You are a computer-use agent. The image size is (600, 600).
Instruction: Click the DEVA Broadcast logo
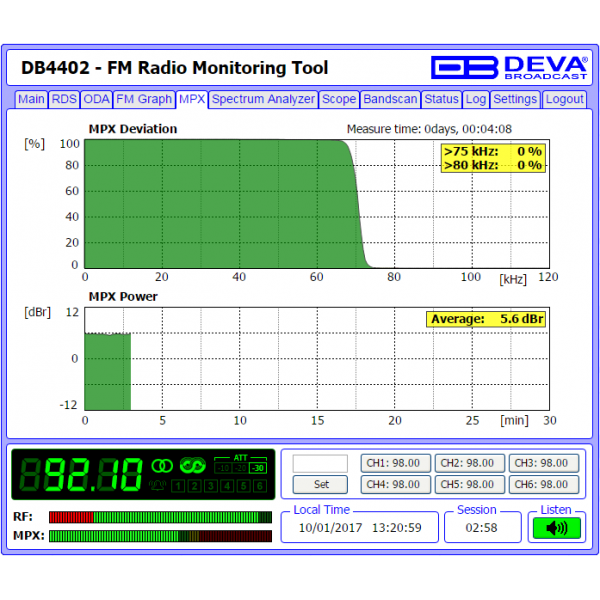[509, 68]
